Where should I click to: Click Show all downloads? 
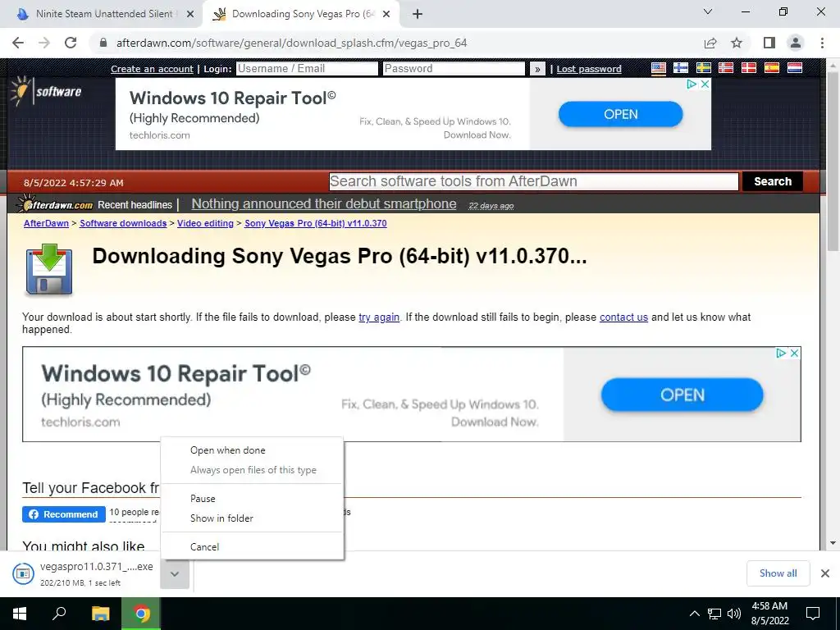(778, 573)
